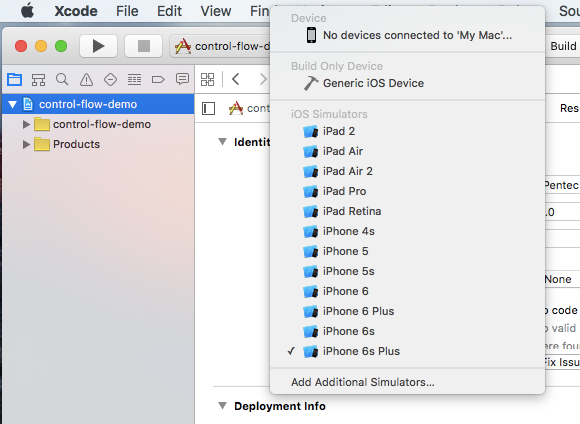Select the iPhone 4s simulator
Viewport: 580px width, 424px height.
[x=407, y=231]
